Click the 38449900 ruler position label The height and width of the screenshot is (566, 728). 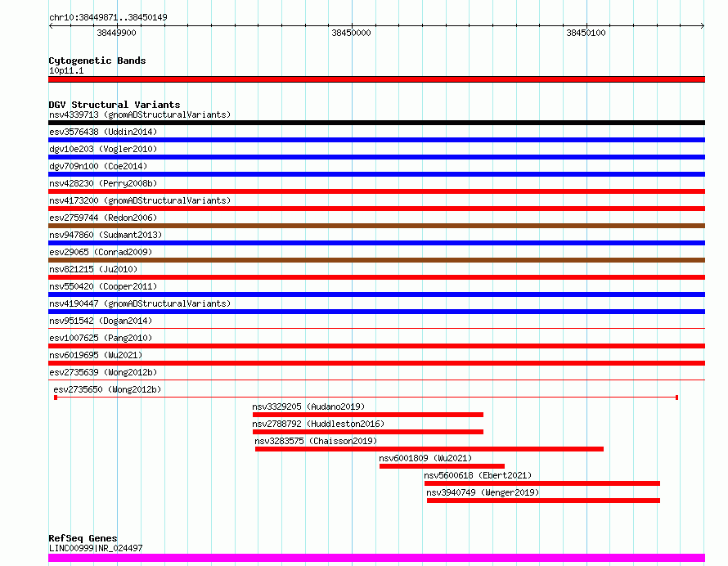point(116,33)
